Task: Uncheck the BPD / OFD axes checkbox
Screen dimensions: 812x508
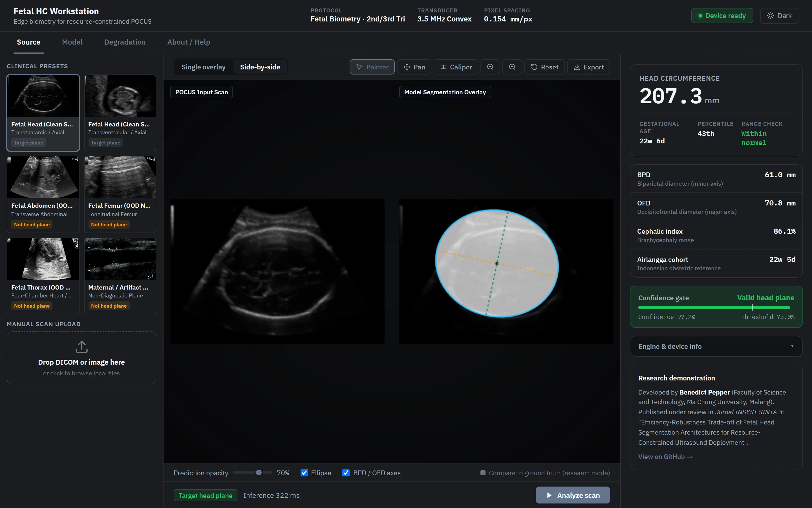Action: (x=346, y=473)
